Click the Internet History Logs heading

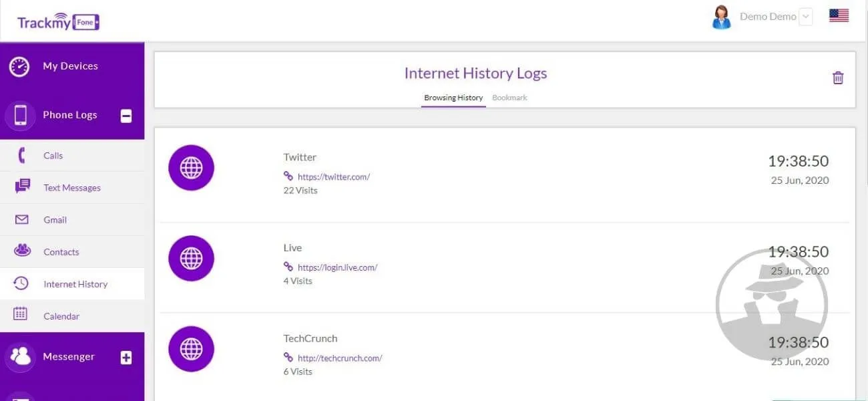(475, 74)
